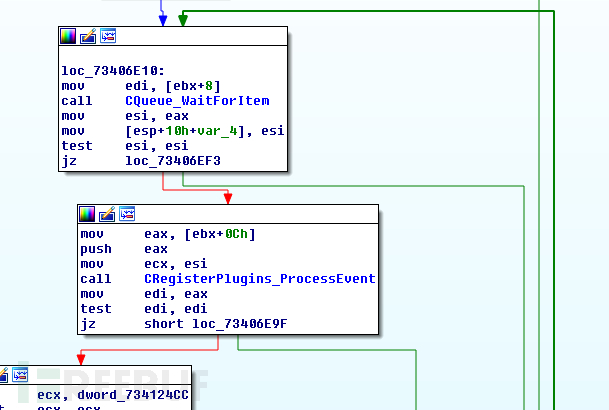Select line push eax
Viewport: 609px width, 410px height.
[x=124, y=249]
